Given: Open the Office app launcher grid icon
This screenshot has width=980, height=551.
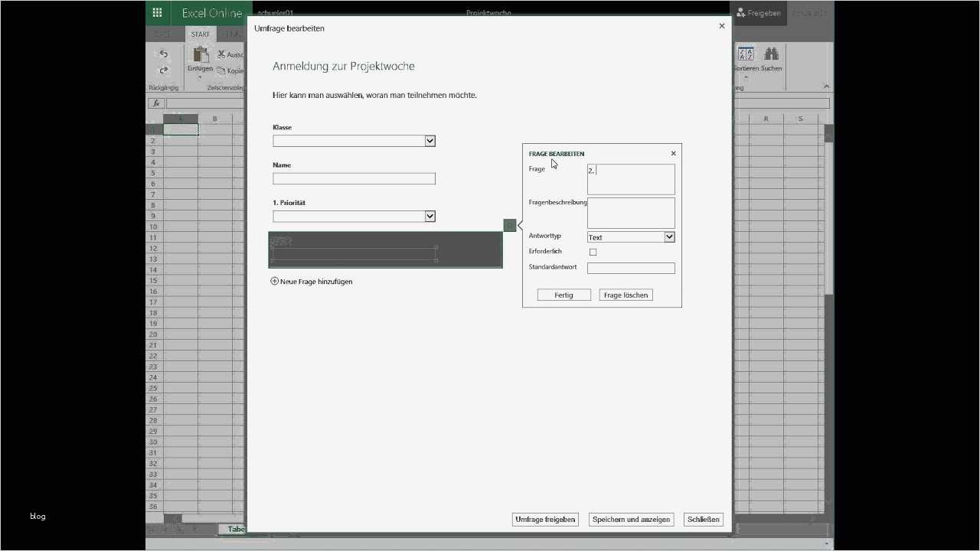Looking at the screenshot, I should (157, 12).
